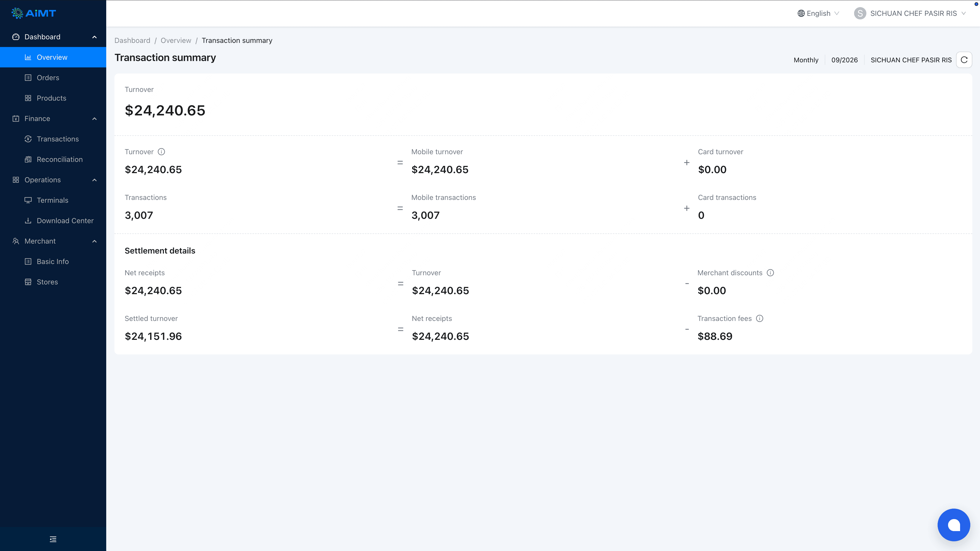Click the Terminals monitor icon
Screen dimensions: 980x551
[x=28, y=200]
